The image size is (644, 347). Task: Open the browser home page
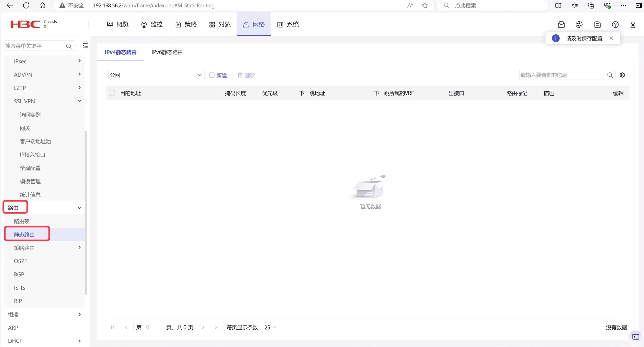[42, 5]
